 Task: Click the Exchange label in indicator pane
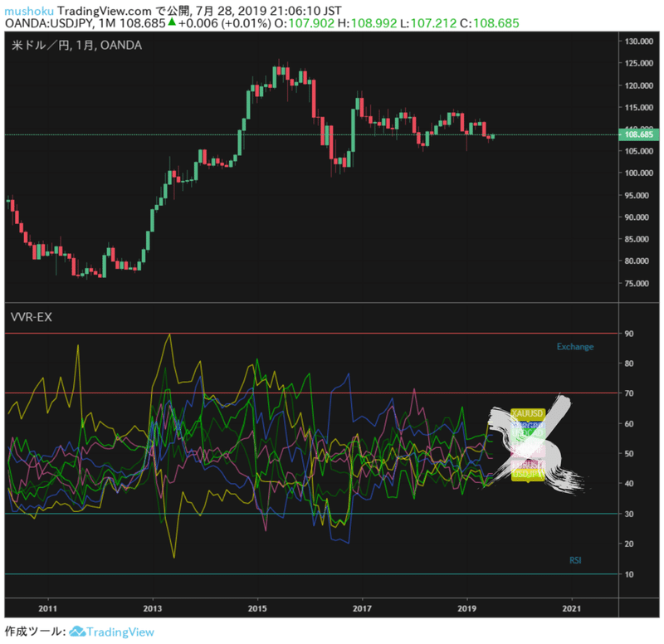point(574,346)
